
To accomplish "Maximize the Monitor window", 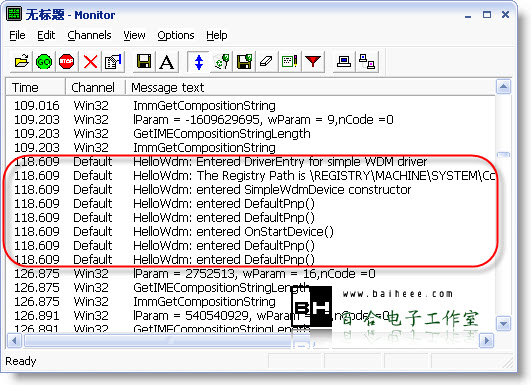I will [487, 15].
